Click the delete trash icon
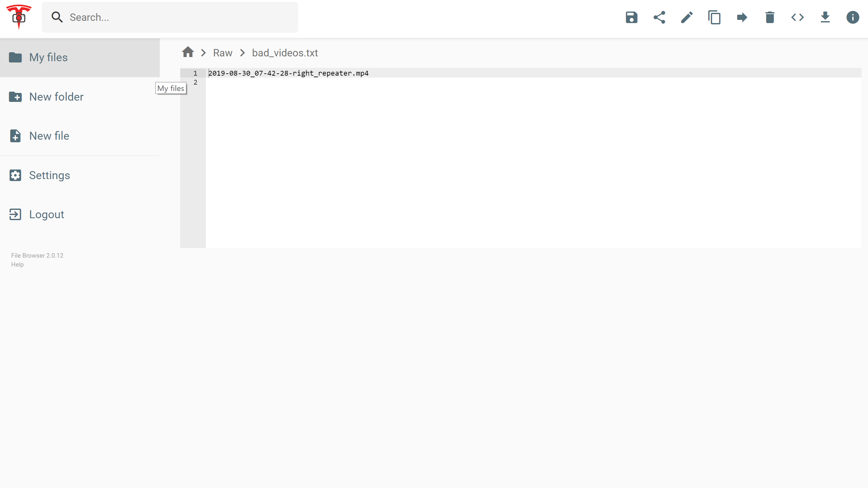The height and width of the screenshot is (488, 868). point(770,17)
